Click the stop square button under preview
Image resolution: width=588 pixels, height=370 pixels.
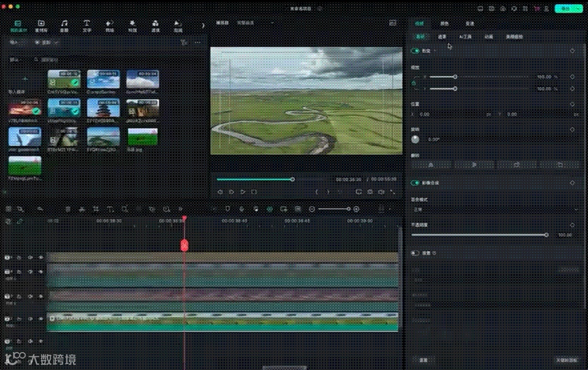254,192
